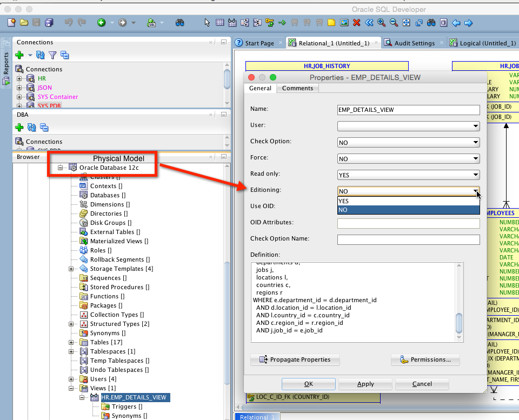Select the arrow pointer Select tool
519x420 pixels.
[207, 23]
